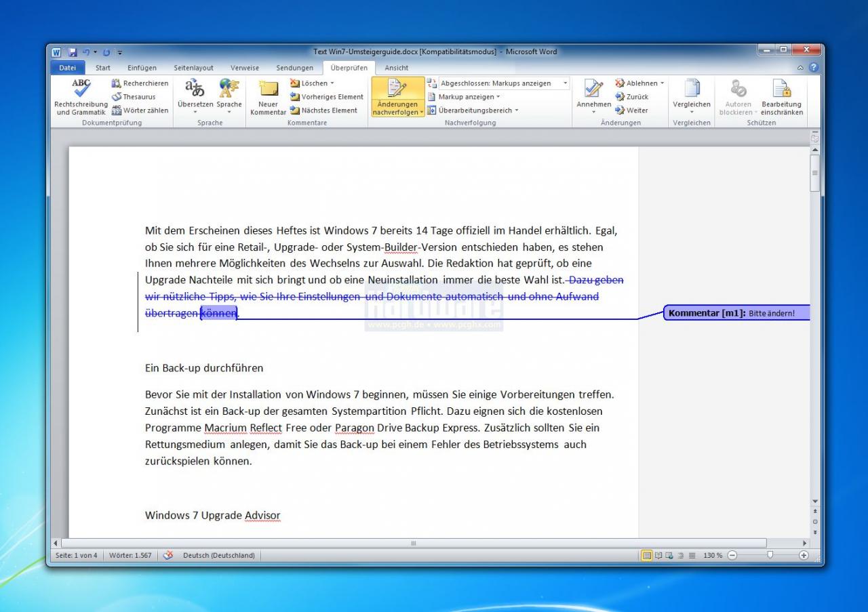This screenshot has height=612, width=868.
Task: Accept change with the Annehmen icon
Action: click(x=593, y=89)
